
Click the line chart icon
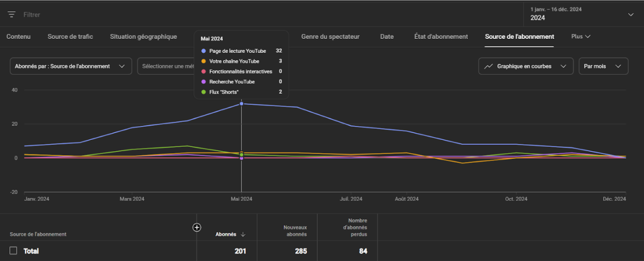point(489,66)
